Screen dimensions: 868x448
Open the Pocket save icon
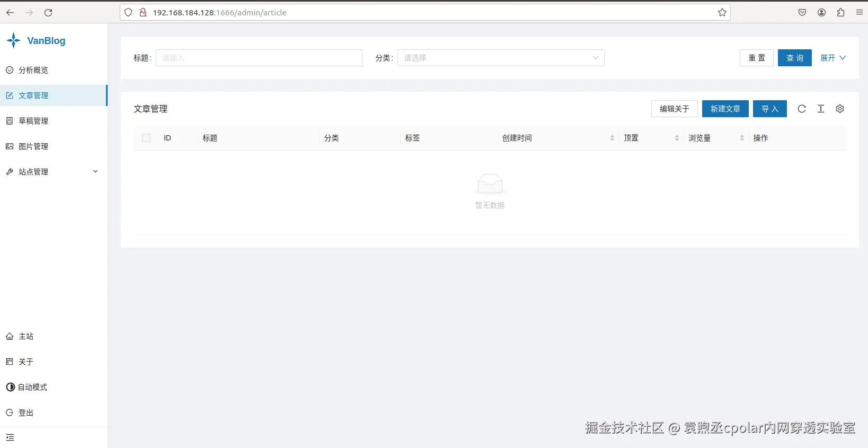pyautogui.click(x=802, y=12)
